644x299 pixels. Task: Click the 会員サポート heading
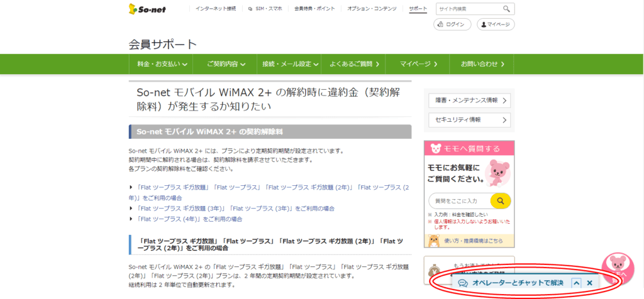[x=163, y=45]
